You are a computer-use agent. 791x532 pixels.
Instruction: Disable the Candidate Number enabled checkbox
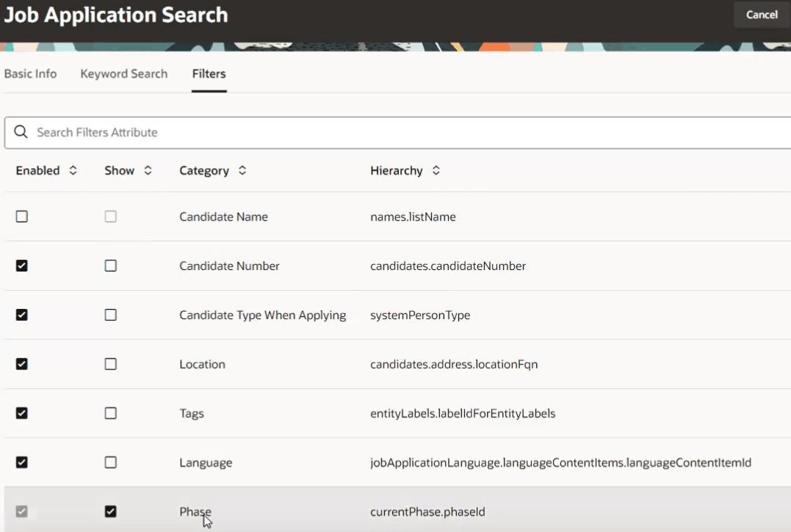(22, 266)
